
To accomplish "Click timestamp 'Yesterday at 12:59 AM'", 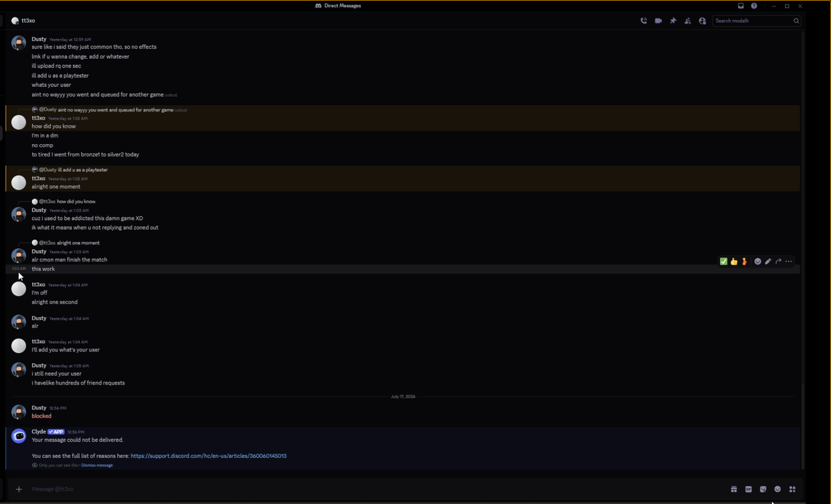I will (x=70, y=40).
